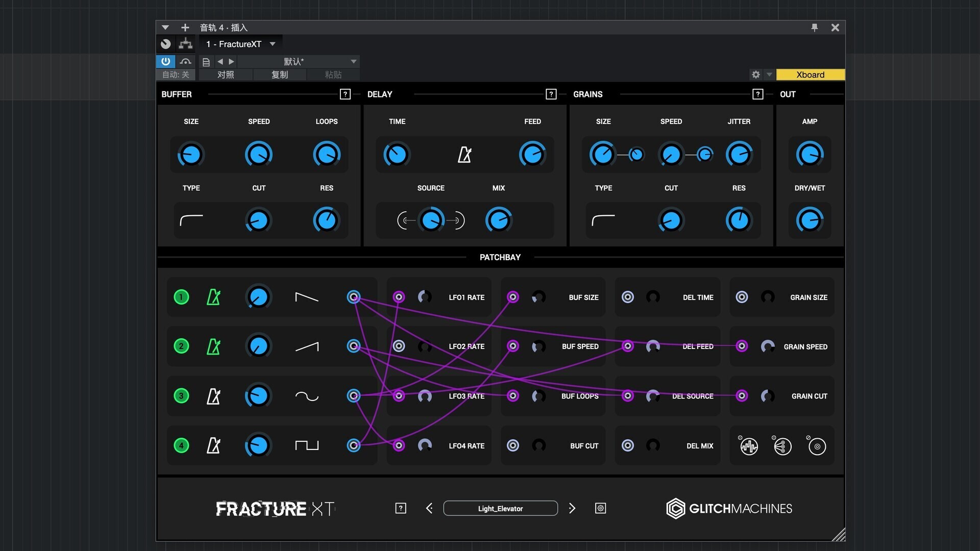Open the Grains section help icon
Viewport: 980px width, 551px height.
click(x=757, y=94)
